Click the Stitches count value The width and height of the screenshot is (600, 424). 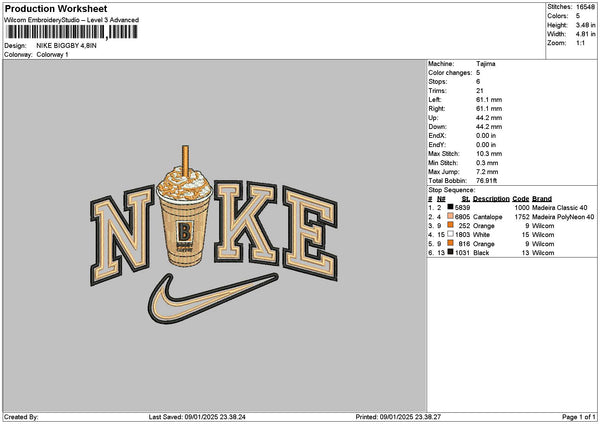click(x=585, y=7)
